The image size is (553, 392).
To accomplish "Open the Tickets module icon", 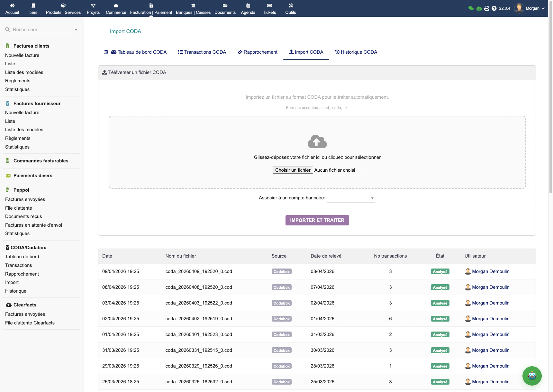I will click(x=269, y=5).
